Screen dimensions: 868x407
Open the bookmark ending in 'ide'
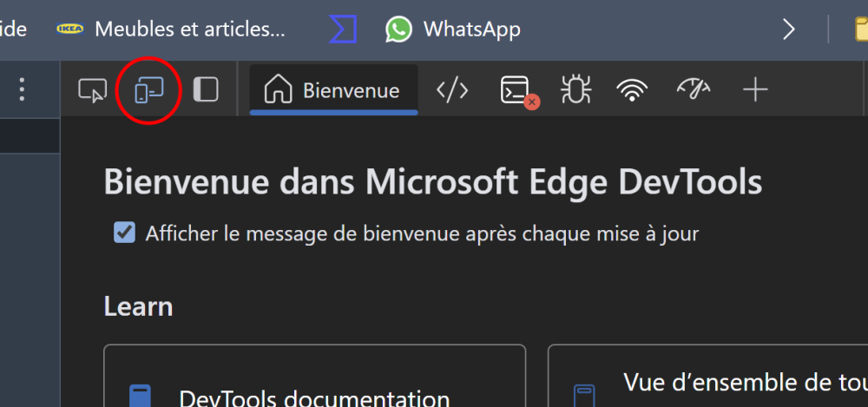click(12, 30)
